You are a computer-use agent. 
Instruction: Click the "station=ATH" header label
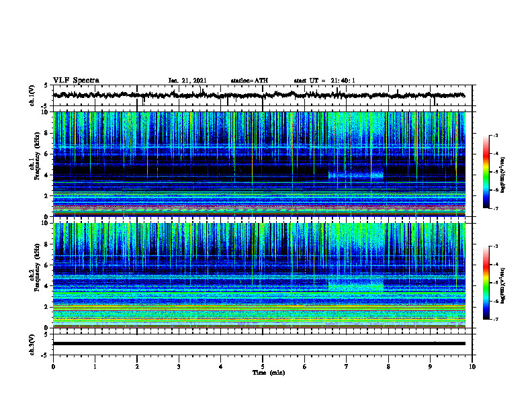click(249, 81)
